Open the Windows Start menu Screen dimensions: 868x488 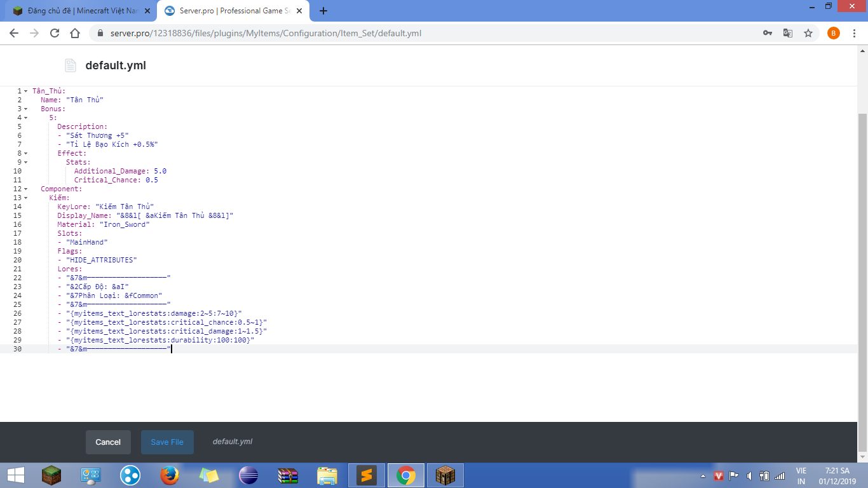tap(16, 475)
